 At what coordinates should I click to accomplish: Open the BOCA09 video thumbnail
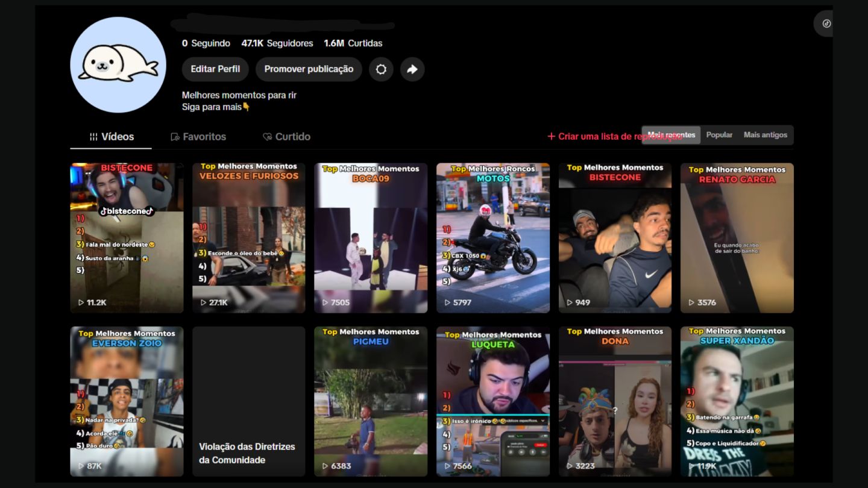click(x=371, y=238)
